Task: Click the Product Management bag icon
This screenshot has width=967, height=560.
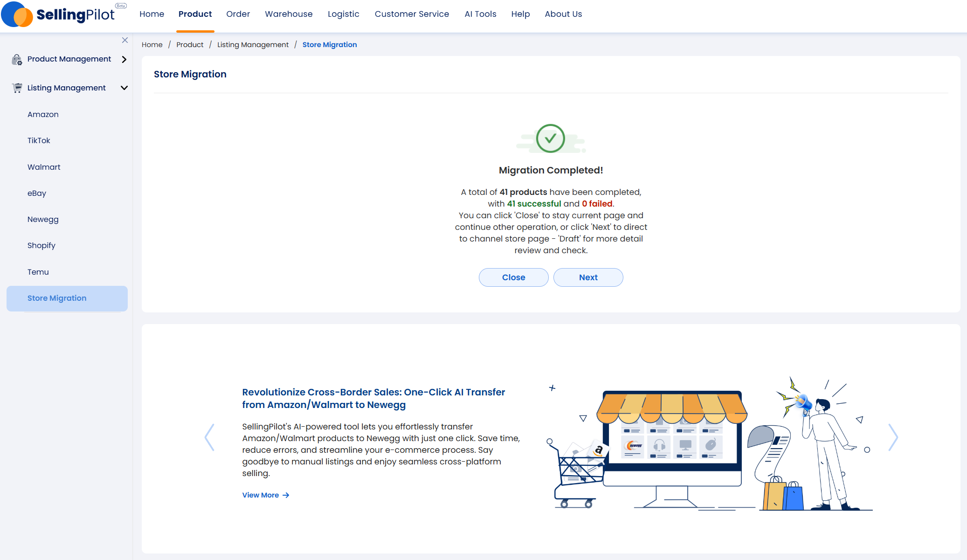Action: tap(17, 59)
